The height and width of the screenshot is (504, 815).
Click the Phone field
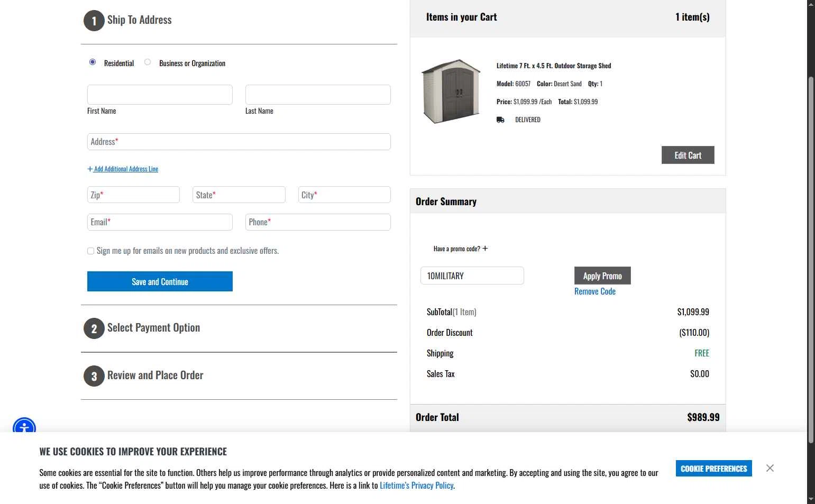(318, 222)
